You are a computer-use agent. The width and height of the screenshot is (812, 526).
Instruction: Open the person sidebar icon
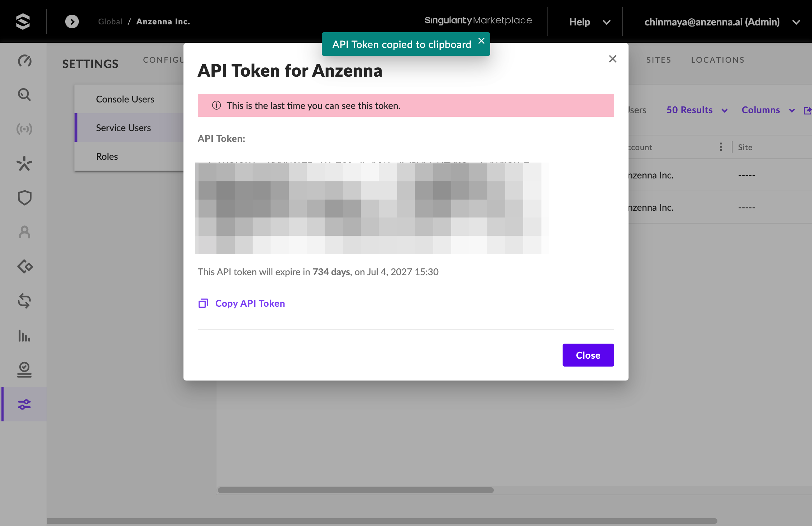coord(24,232)
